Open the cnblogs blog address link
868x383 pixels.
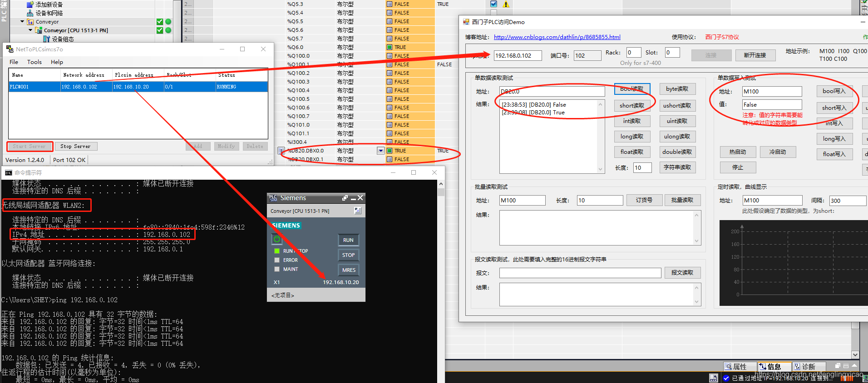(x=557, y=37)
